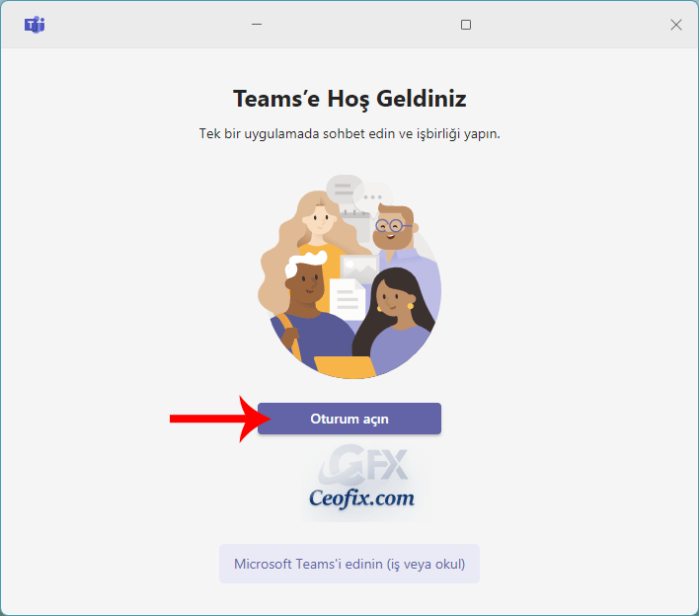
Task: Click the Teams logo in the title bar
Action: point(35,25)
